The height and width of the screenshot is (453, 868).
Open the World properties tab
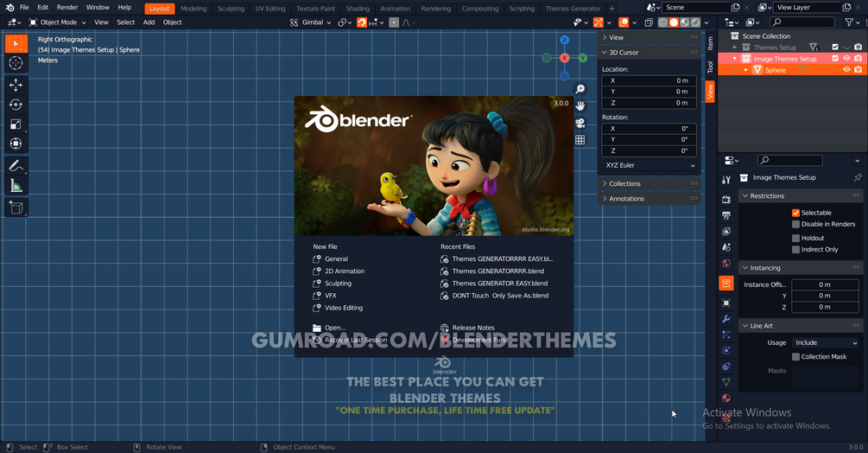pyautogui.click(x=726, y=264)
